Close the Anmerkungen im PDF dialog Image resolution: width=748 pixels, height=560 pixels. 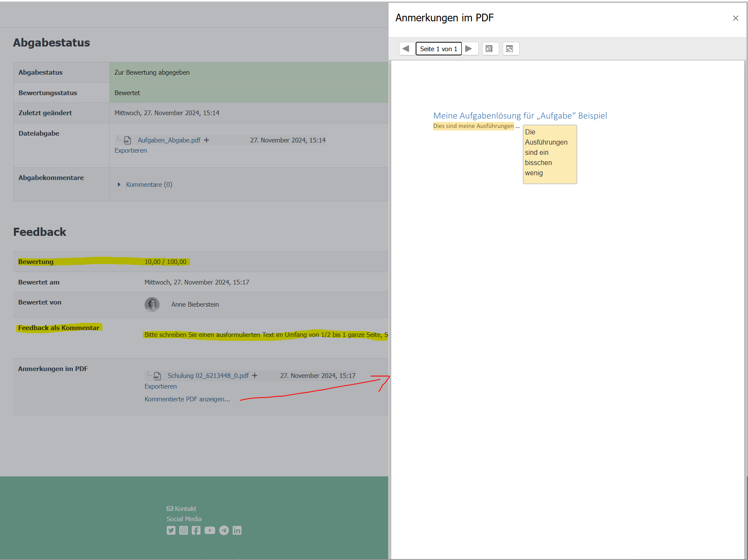click(735, 18)
